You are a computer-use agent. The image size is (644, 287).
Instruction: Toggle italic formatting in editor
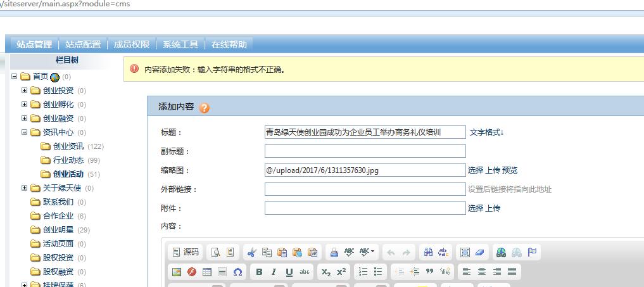tap(274, 272)
